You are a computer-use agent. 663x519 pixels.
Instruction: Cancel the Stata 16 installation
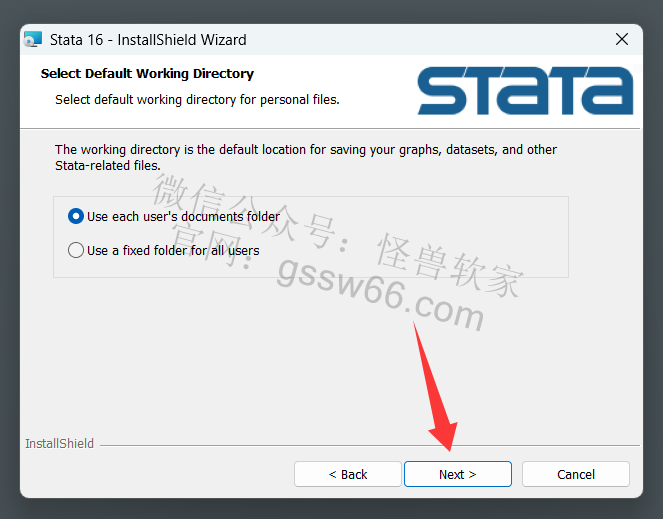576,474
